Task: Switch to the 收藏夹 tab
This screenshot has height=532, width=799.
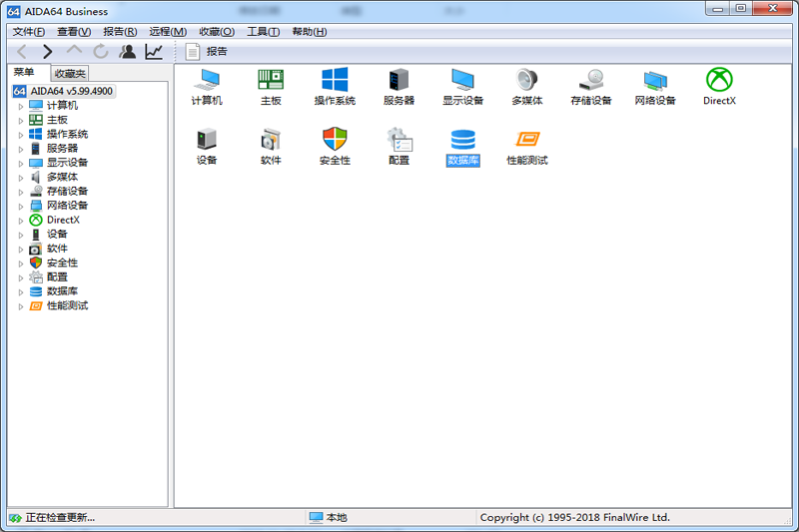Action: [x=70, y=74]
